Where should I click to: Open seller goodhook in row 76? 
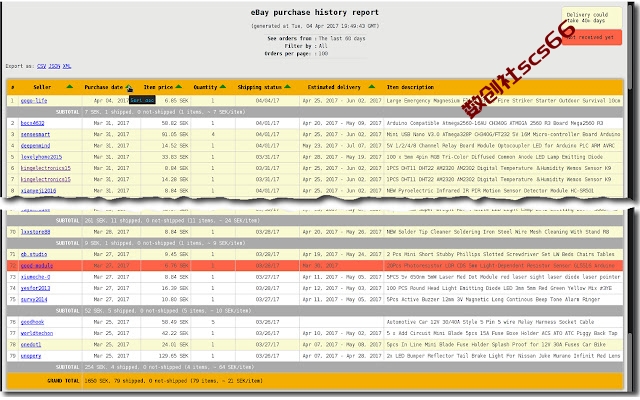(32, 322)
